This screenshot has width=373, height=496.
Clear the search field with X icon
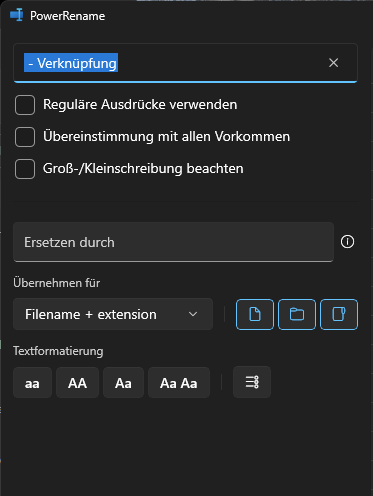333,63
